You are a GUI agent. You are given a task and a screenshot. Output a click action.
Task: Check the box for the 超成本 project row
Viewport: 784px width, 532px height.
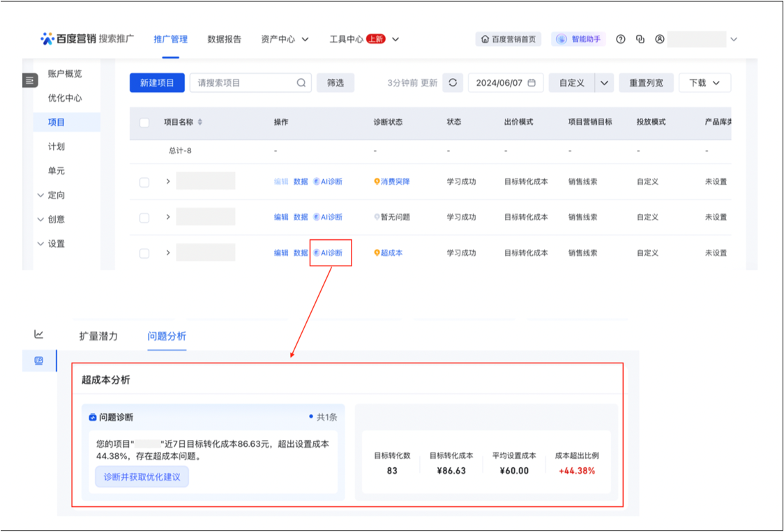pyautogui.click(x=144, y=253)
